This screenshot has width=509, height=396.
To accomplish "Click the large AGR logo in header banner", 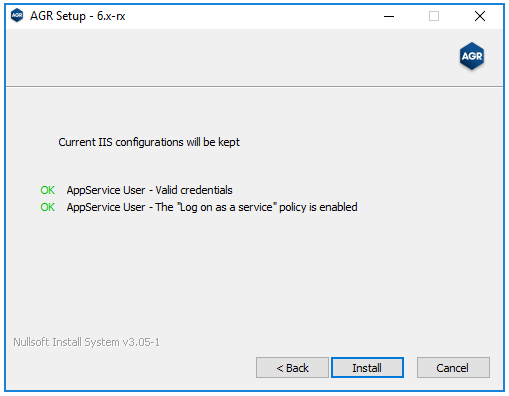I will tap(472, 56).
